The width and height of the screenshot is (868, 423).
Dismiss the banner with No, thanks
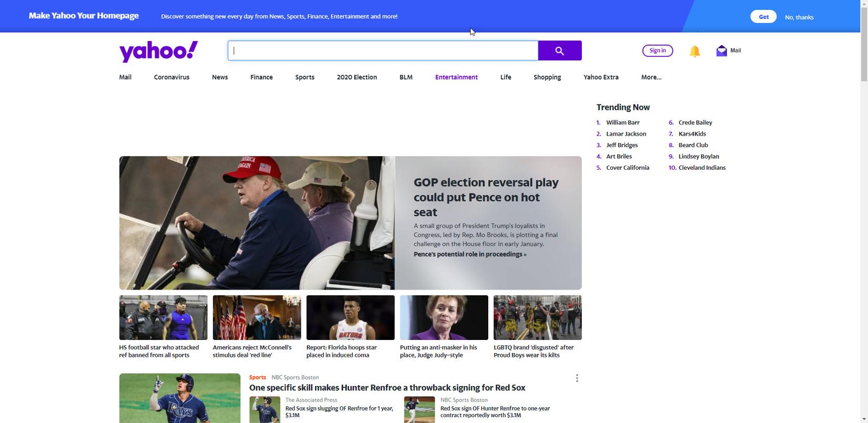pyautogui.click(x=799, y=17)
